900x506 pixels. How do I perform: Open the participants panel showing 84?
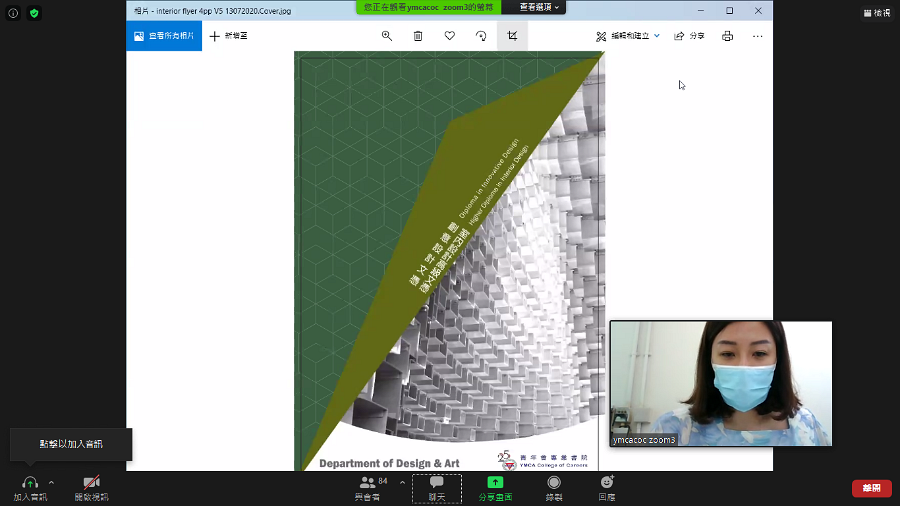point(371,488)
